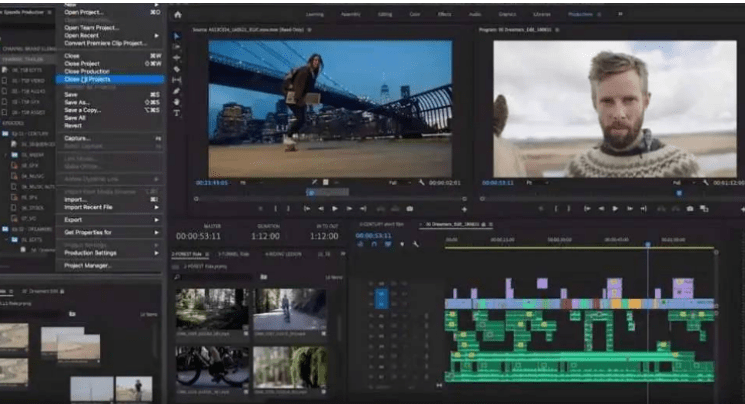Click the Source monitor scrubber playhead
This screenshot has height=404, width=745.
click(x=311, y=192)
